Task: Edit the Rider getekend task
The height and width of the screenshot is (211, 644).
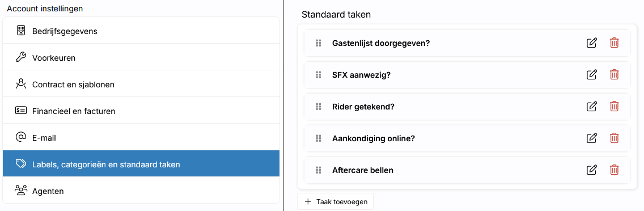Action: pyautogui.click(x=591, y=107)
